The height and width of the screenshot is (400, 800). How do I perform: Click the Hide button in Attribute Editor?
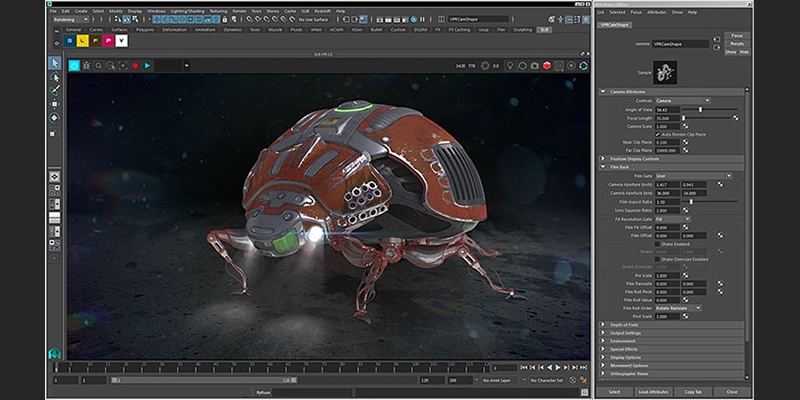click(744, 52)
